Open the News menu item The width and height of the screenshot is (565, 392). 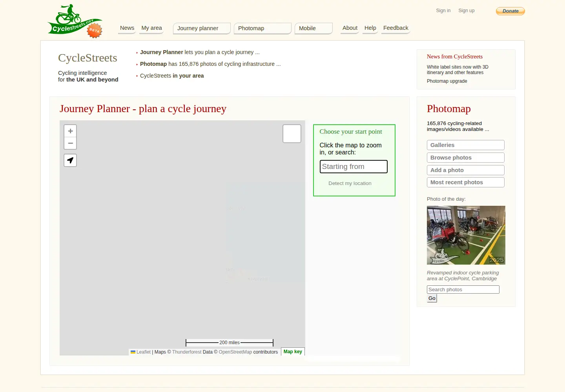(127, 28)
